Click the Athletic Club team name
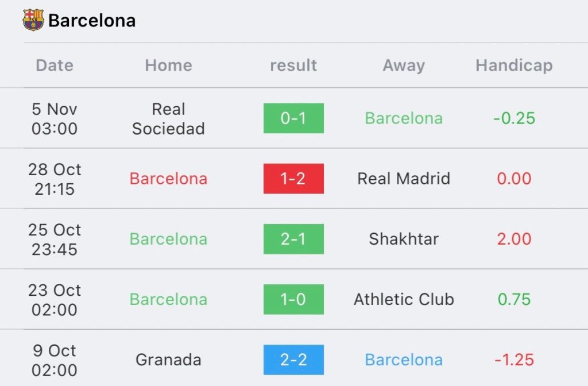This screenshot has height=386, width=588. [404, 299]
